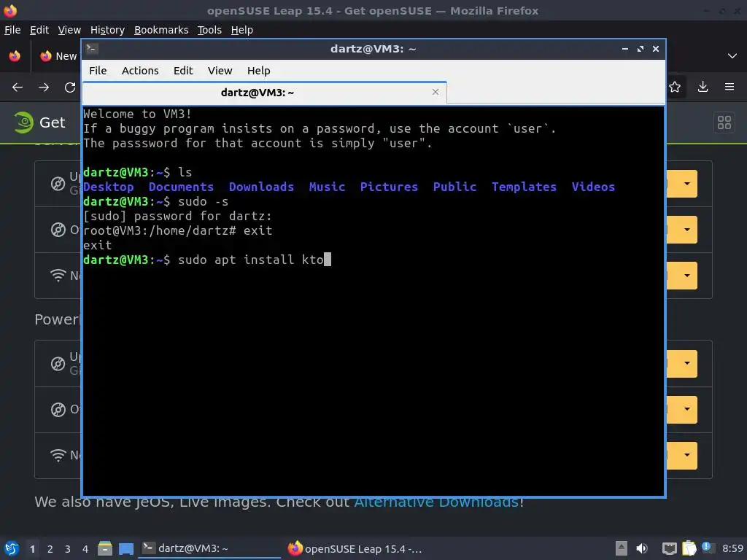
Task: Open Firefox History menu
Action: click(107, 30)
